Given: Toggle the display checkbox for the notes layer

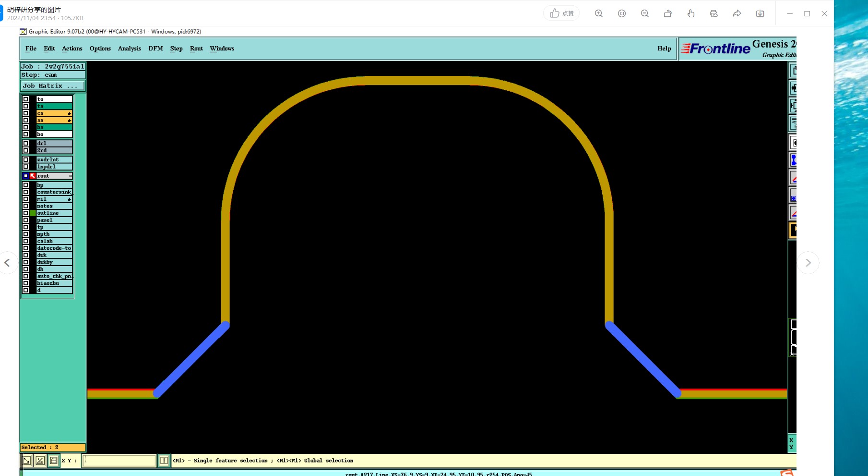Looking at the screenshot, I should pos(26,206).
